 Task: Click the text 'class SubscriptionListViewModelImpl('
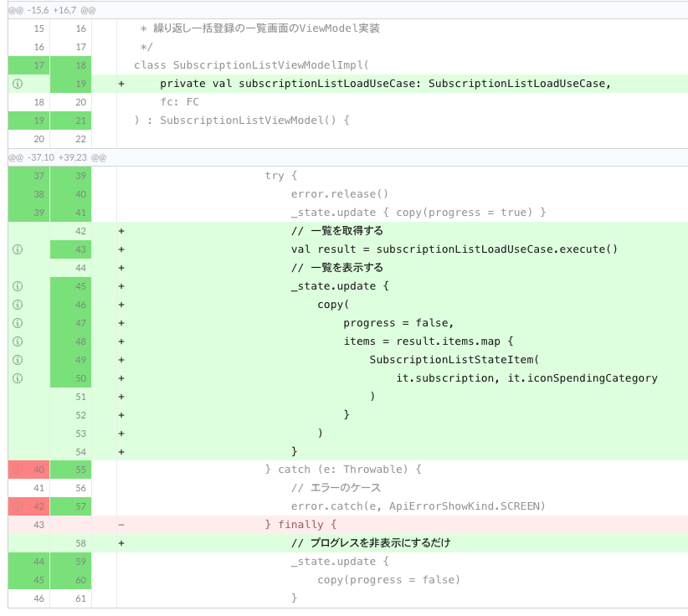(x=251, y=65)
